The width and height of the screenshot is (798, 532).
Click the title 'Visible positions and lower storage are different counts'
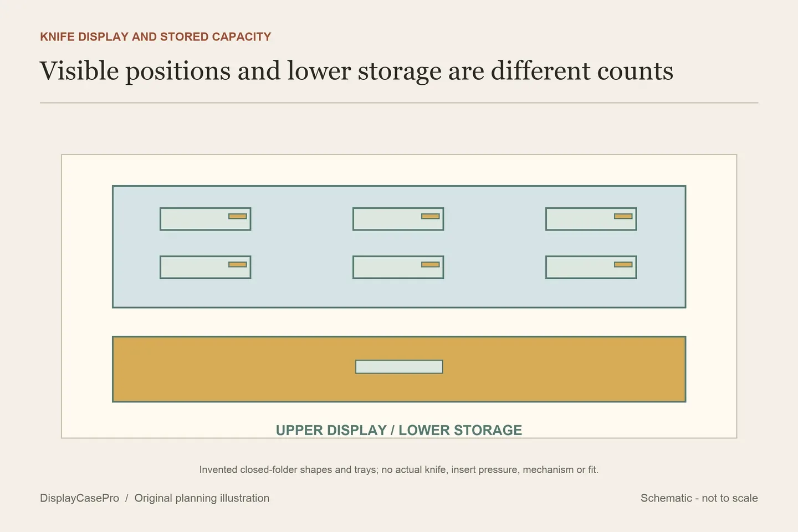tap(356, 71)
